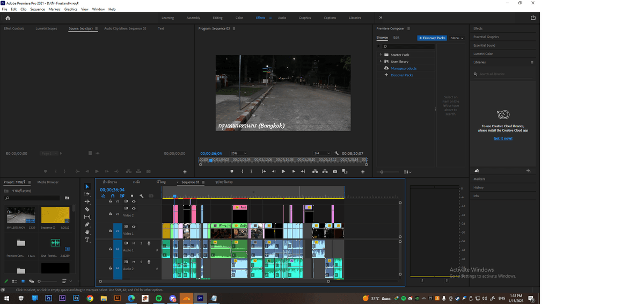The image size is (644, 304).
Task: Select the Type tool
Action: [x=87, y=240]
